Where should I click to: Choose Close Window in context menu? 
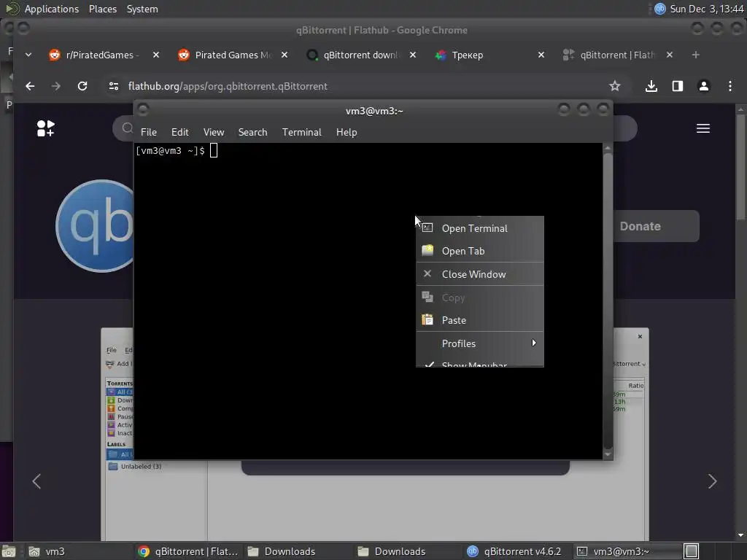pyautogui.click(x=480, y=274)
